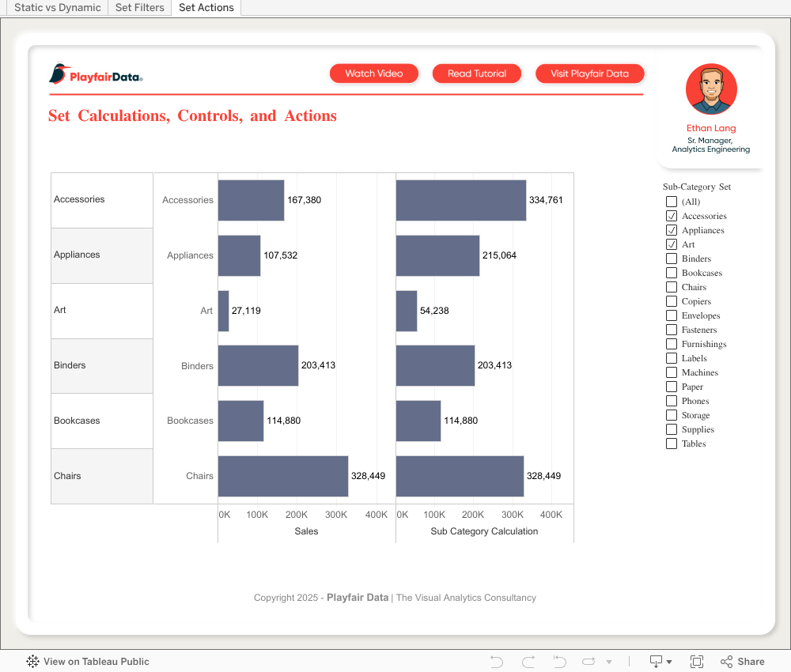Switch to the Set Filters tab
This screenshot has width=791, height=672.
[140, 8]
